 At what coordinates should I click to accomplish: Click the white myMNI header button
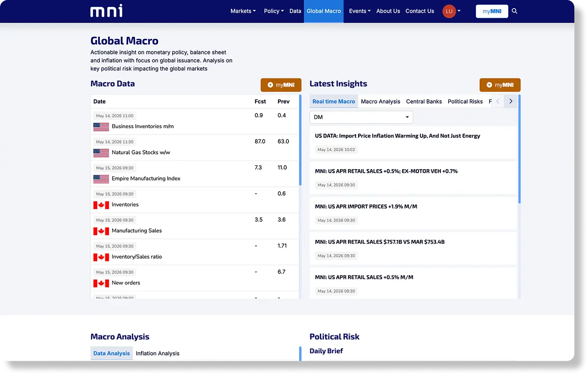[492, 11]
